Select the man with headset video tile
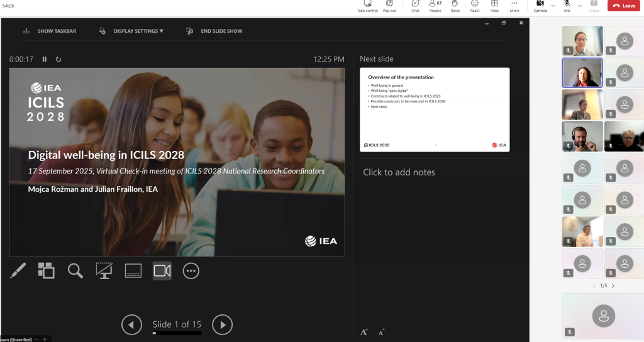 (582, 136)
